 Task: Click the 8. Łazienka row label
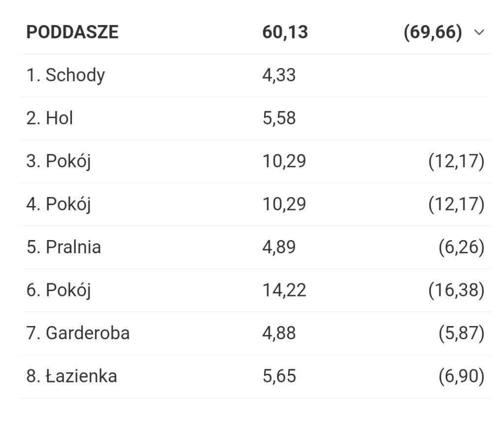tap(71, 376)
